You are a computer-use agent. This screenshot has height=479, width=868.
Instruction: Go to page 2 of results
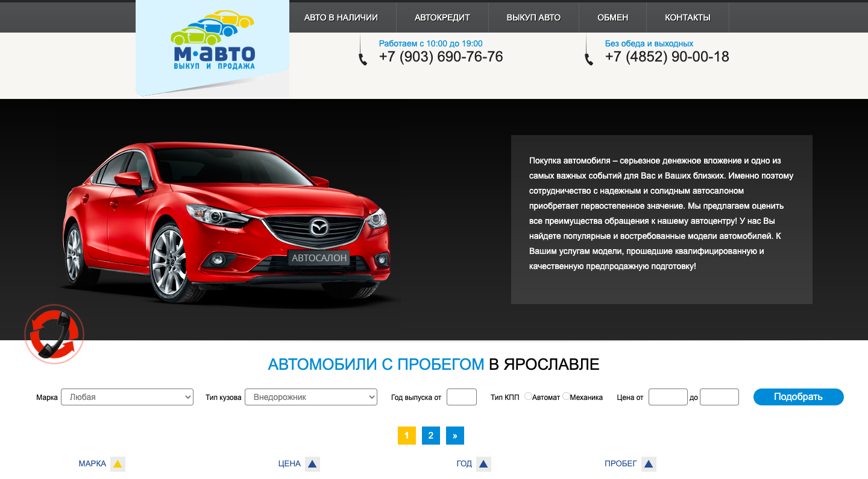point(431,436)
